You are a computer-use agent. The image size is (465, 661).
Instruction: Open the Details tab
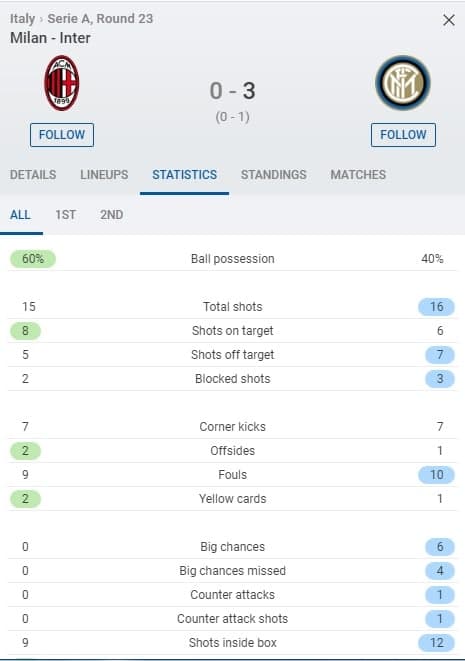pos(33,175)
